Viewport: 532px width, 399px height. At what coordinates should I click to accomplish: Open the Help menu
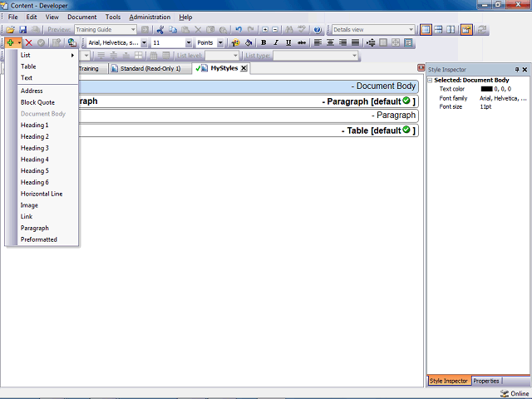click(185, 17)
